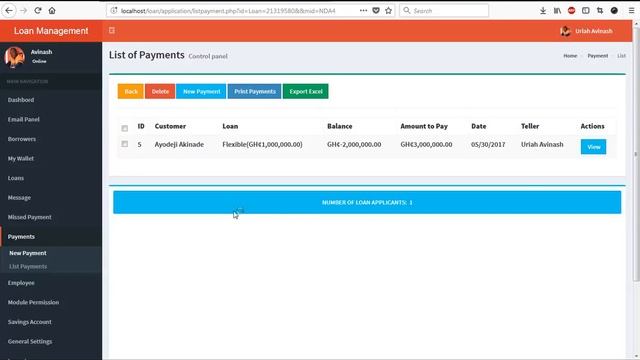Open Loans in sidebar
The image size is (640, 360).
click(x=16, y=178)
